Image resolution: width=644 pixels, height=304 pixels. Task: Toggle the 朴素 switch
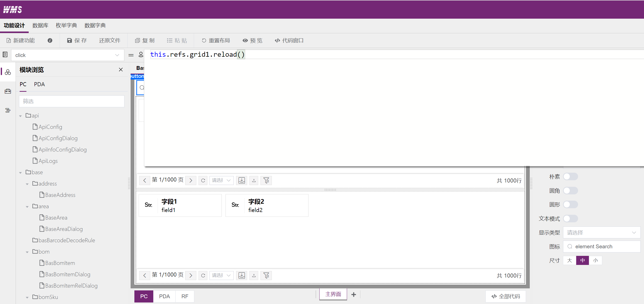point(570,176)
